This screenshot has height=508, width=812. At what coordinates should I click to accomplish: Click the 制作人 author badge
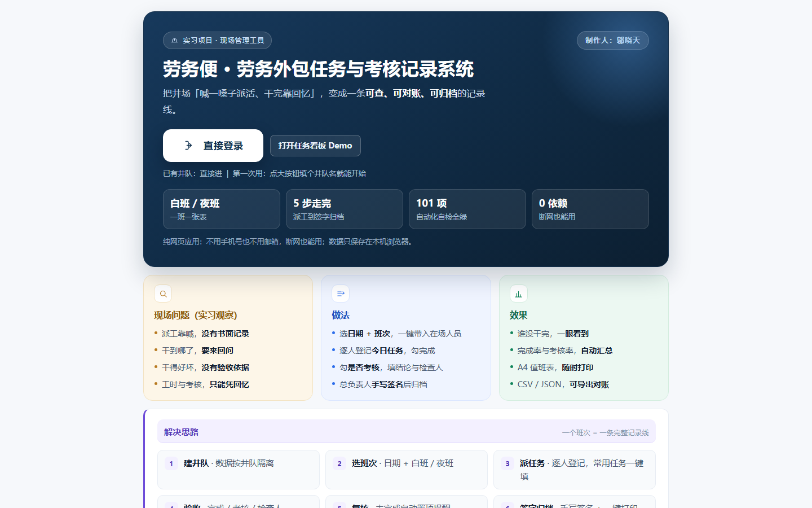point(612,41)
